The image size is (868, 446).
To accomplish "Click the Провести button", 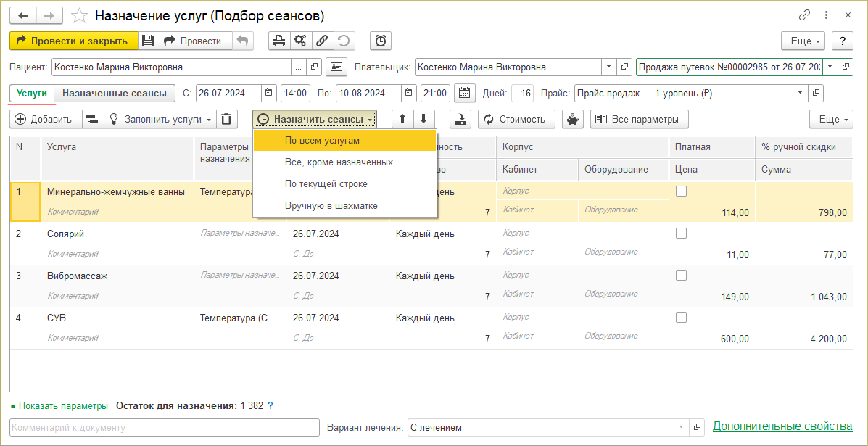I will point(195,41).
